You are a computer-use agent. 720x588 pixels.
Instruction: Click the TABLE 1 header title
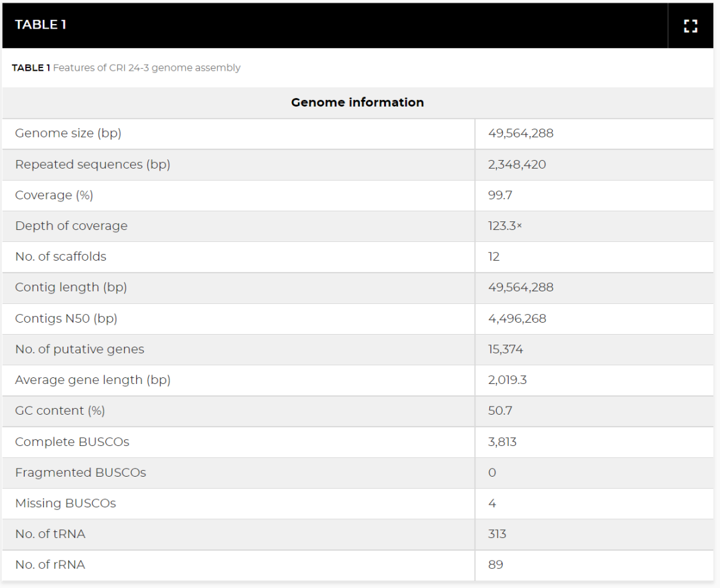(41, 25)
